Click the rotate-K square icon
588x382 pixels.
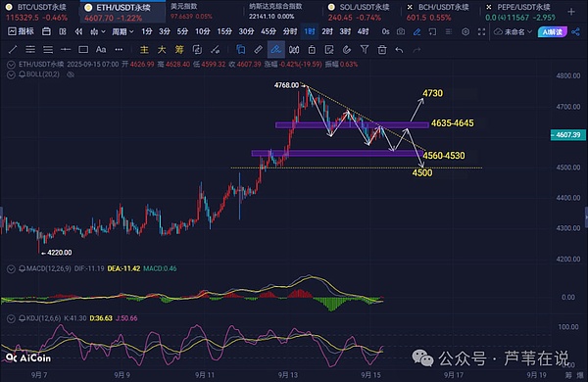point(197,50)
